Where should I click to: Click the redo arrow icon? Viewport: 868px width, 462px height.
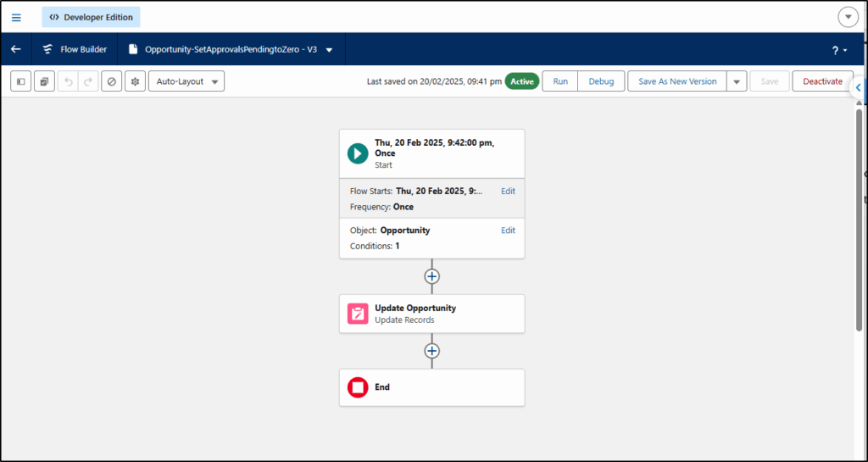pyautogui.click(x=88, y=81)
